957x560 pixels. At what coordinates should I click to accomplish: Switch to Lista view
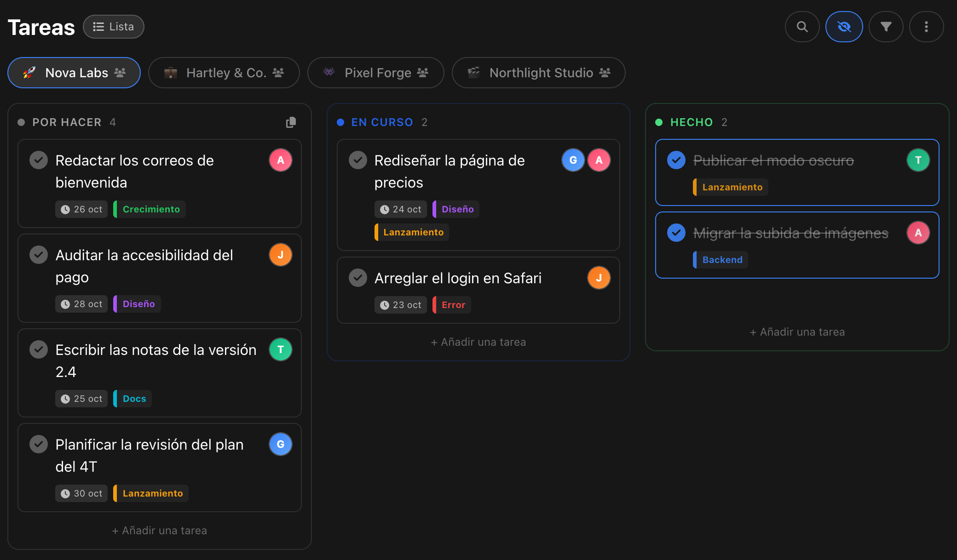114,27
